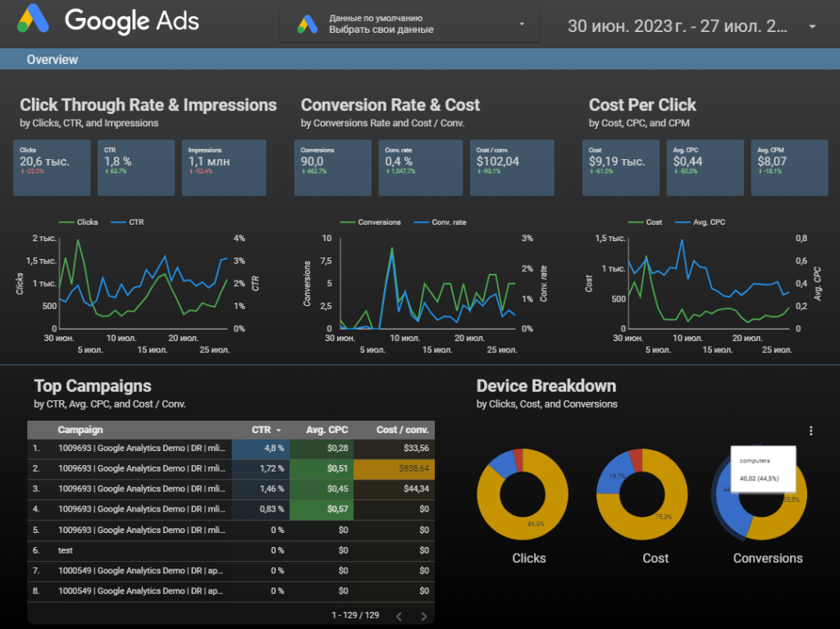The image size is (840, 629).
Task: Sort table by Avg. CPC column header
Action: click(326, 430)
